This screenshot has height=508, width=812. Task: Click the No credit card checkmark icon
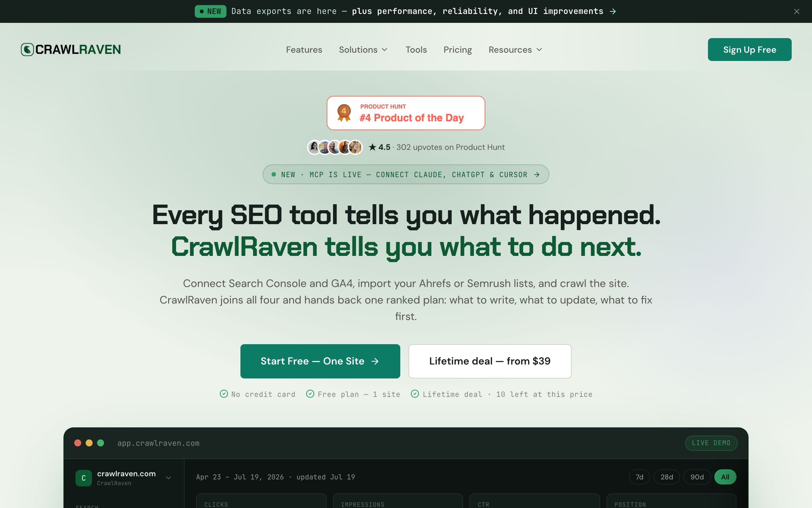tap(224, 394)
